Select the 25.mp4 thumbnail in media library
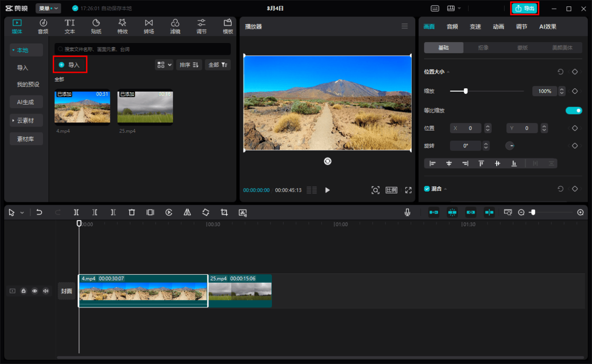Viewport: 592px width, 364px height. tap(145, 107)
